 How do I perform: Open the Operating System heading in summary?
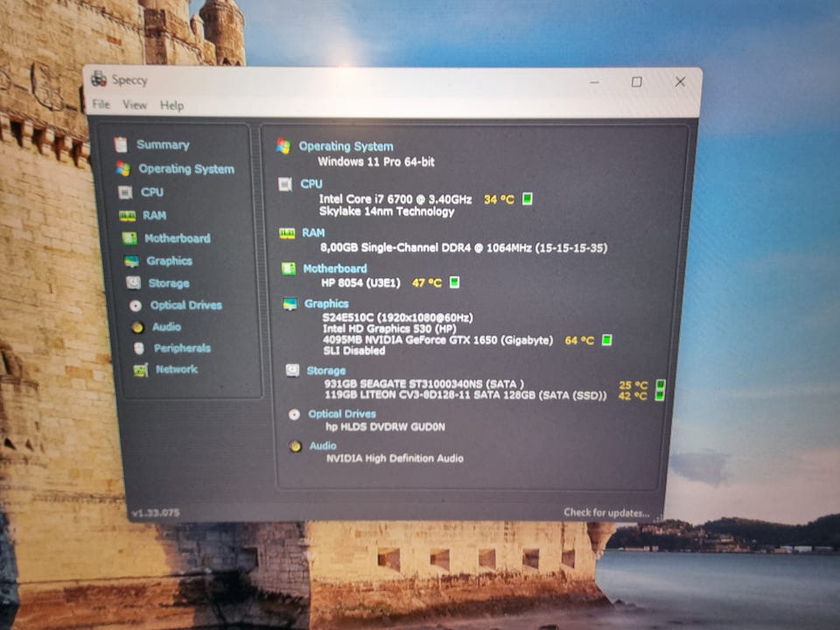click(346, 147)
